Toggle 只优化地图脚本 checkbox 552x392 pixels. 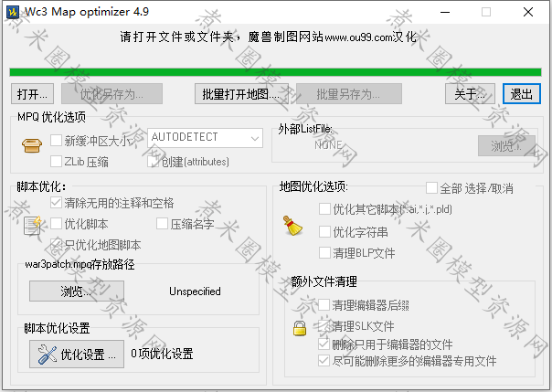57,244
